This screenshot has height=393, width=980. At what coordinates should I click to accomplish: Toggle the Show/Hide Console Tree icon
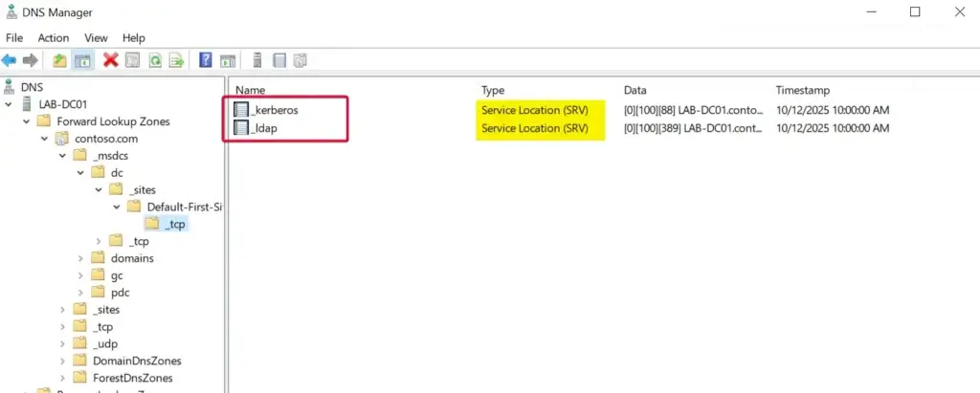pos(83,60)
